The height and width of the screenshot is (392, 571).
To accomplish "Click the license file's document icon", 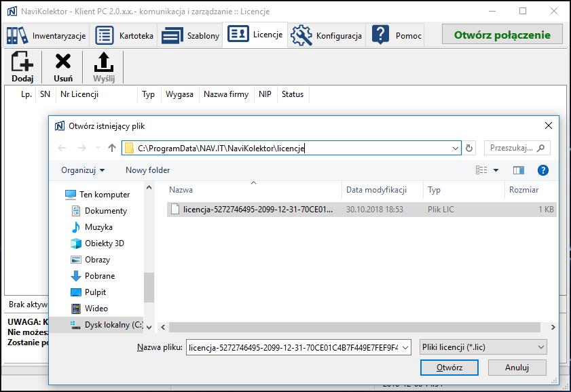I will click(174, 210).
